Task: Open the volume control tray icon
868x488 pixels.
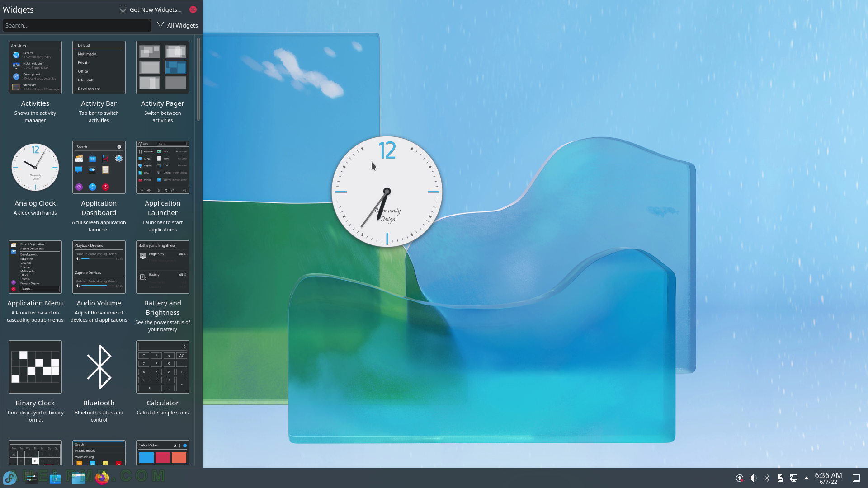Action: [x=753, y=478]
